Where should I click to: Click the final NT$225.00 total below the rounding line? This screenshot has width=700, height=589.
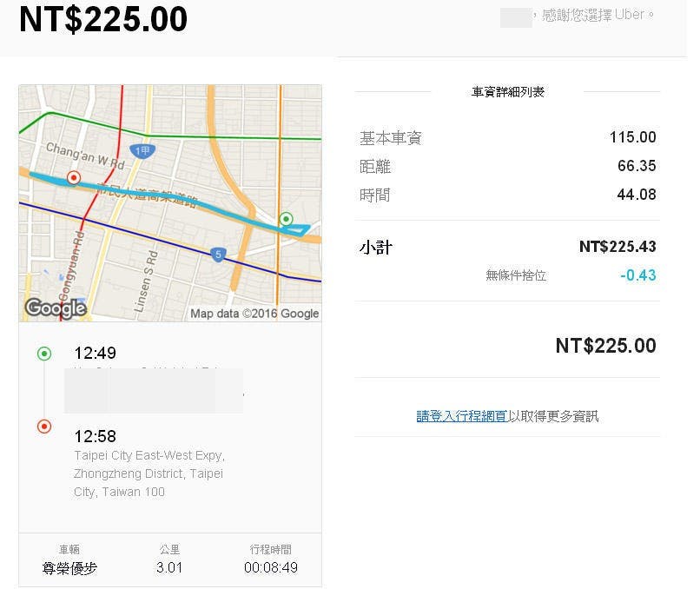pyautogui.click(x=606, y=346)
